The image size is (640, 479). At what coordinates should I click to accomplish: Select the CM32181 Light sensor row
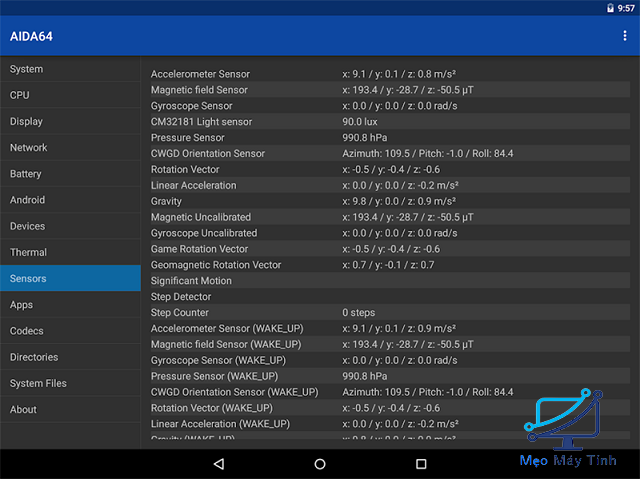[x=390, y=122]
